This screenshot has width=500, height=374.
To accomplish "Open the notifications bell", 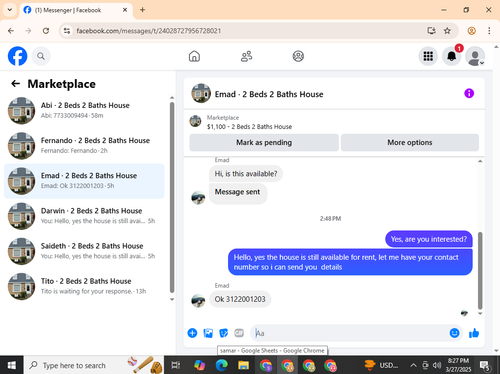I will click(452, 56).
